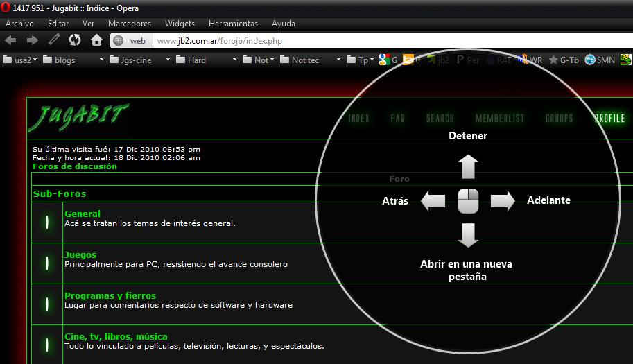Open the Marcadores menu
633x364 pixels.
(130, 24)
